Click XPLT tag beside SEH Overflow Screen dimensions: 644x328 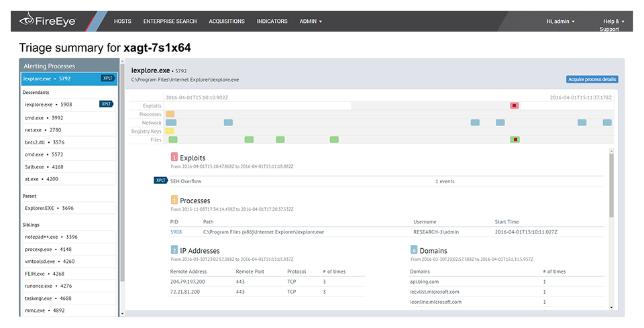(160, 180)
